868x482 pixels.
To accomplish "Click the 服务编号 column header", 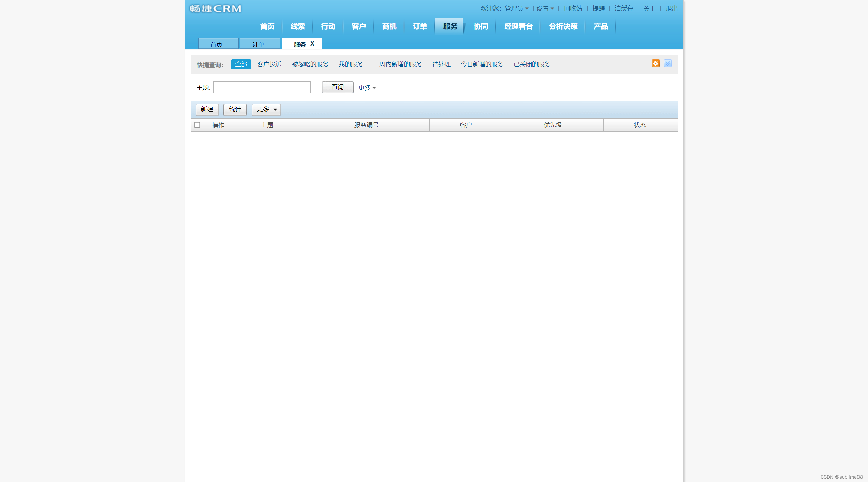I will coord(367,125).
